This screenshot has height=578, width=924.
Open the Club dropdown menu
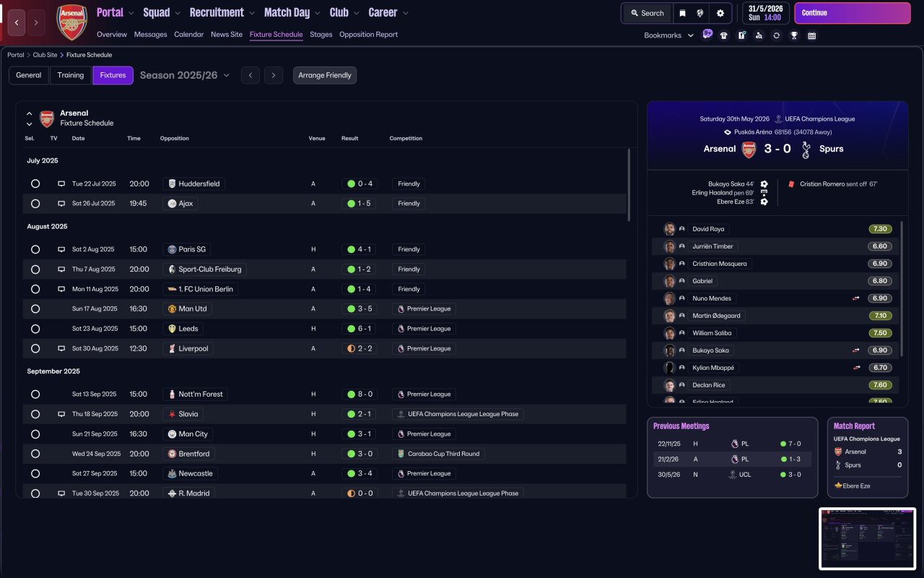(344, 12)
